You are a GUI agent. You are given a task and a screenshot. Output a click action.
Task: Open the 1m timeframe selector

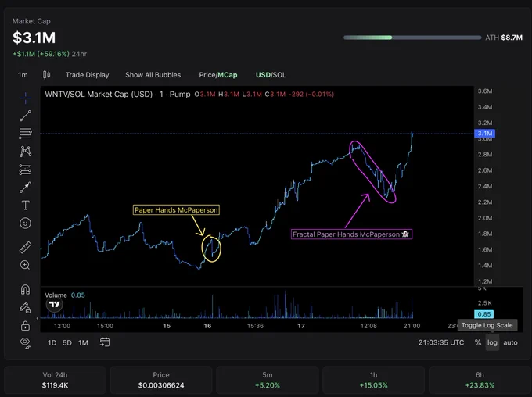pyautogui.click(x=23, y=75)
